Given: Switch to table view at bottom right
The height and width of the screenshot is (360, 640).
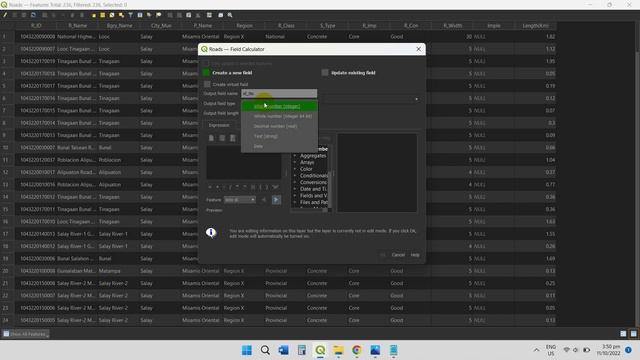Looking at the screenshot, I should tap(633, 333).
